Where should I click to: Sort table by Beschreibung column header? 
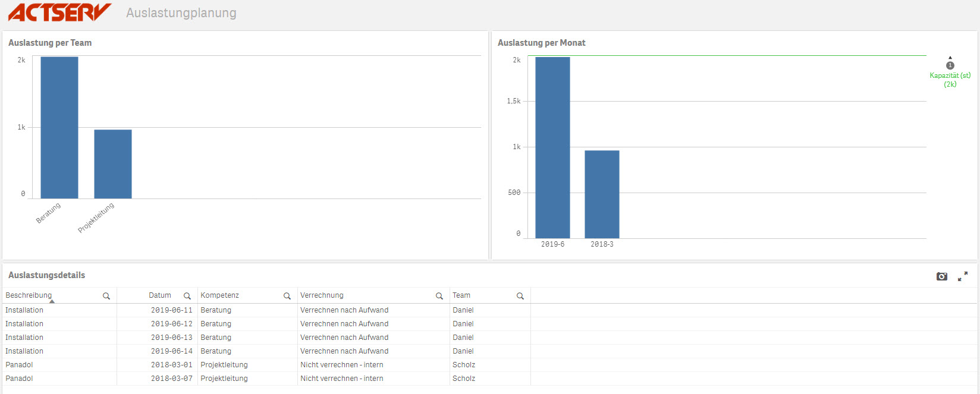tap(29, 295)
